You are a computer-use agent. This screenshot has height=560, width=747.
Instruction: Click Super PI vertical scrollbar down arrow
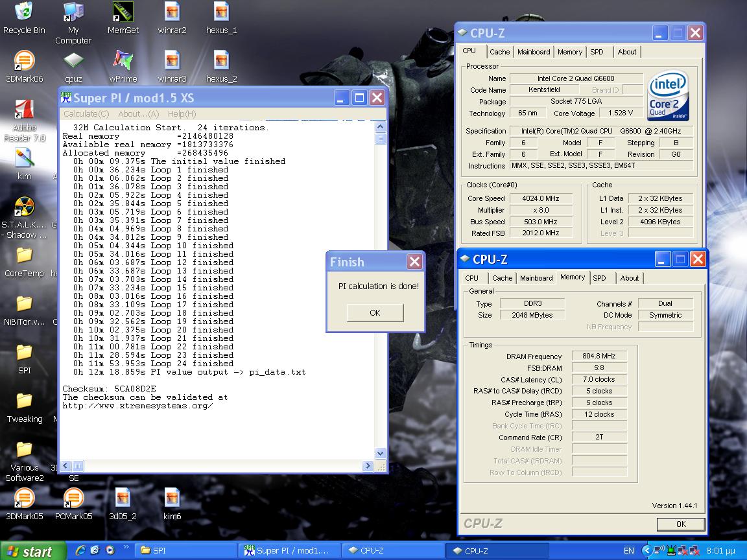380,453
